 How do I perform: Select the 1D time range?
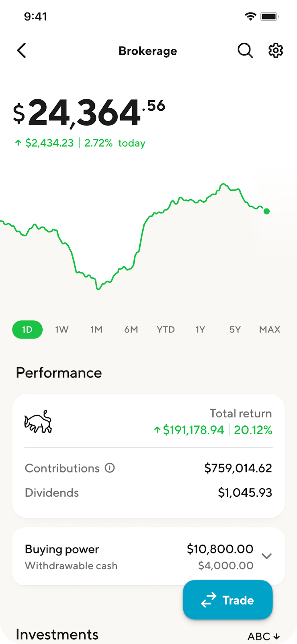(27, 330)
